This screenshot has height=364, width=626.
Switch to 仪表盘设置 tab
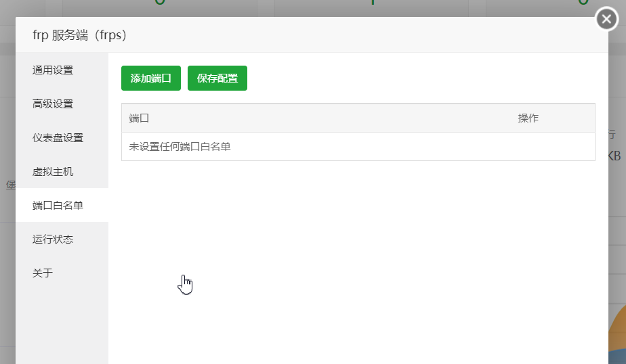(62, 138)
